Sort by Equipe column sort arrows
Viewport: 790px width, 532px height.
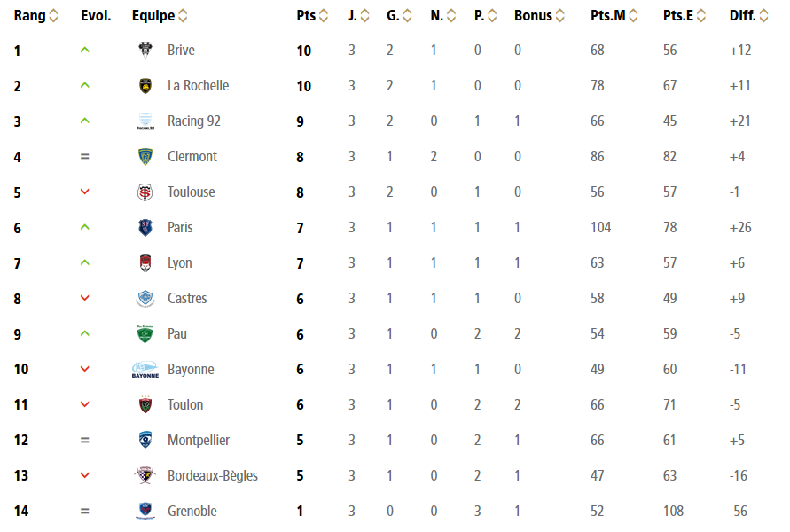183,16
